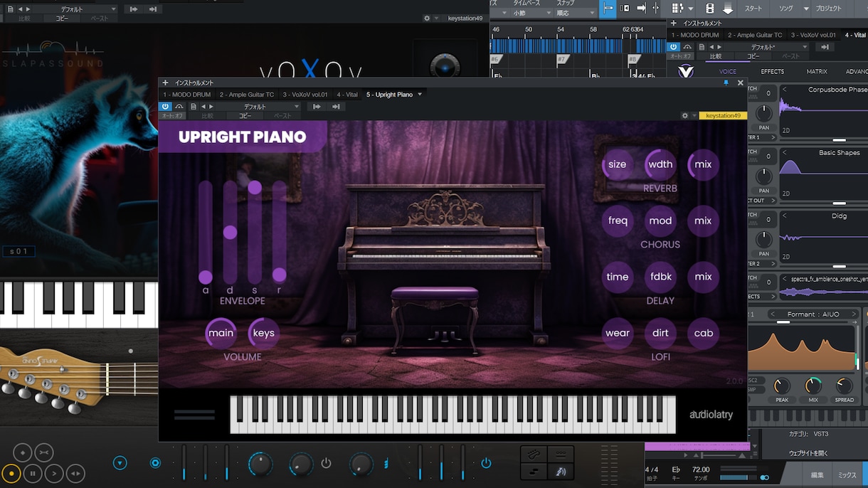Click delay fdbk knob
This screenshot has height=488, width=868.
click(x=660, y=277)
